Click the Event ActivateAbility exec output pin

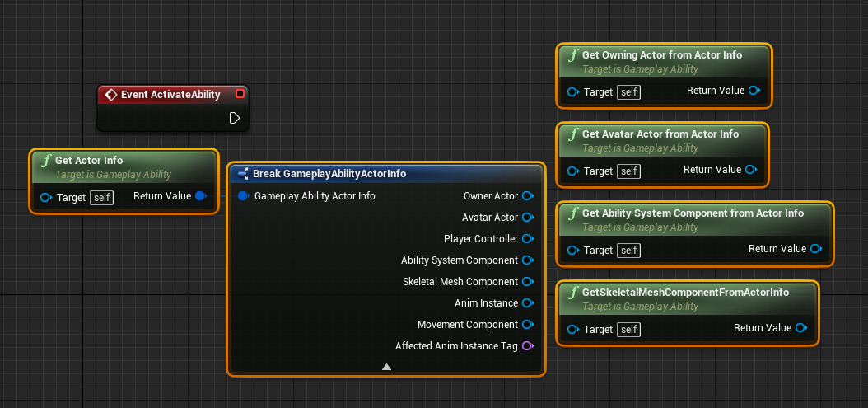pyautogui.click(x=234, y=118)
